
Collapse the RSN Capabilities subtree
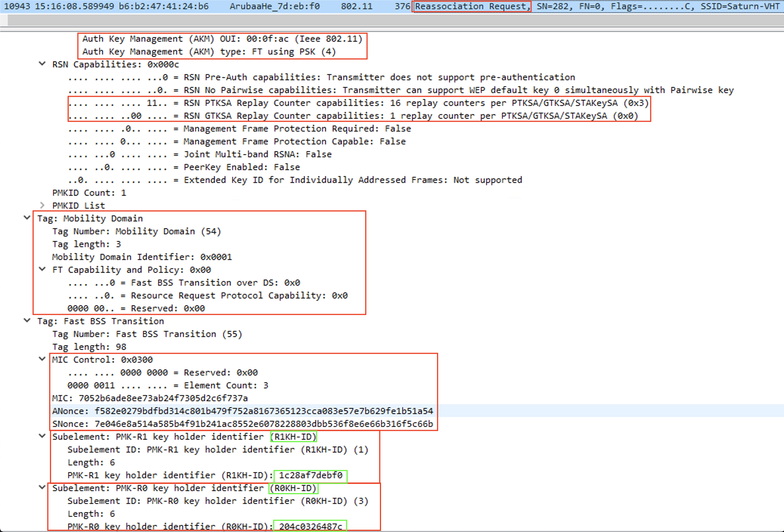[x=42, y=64]
